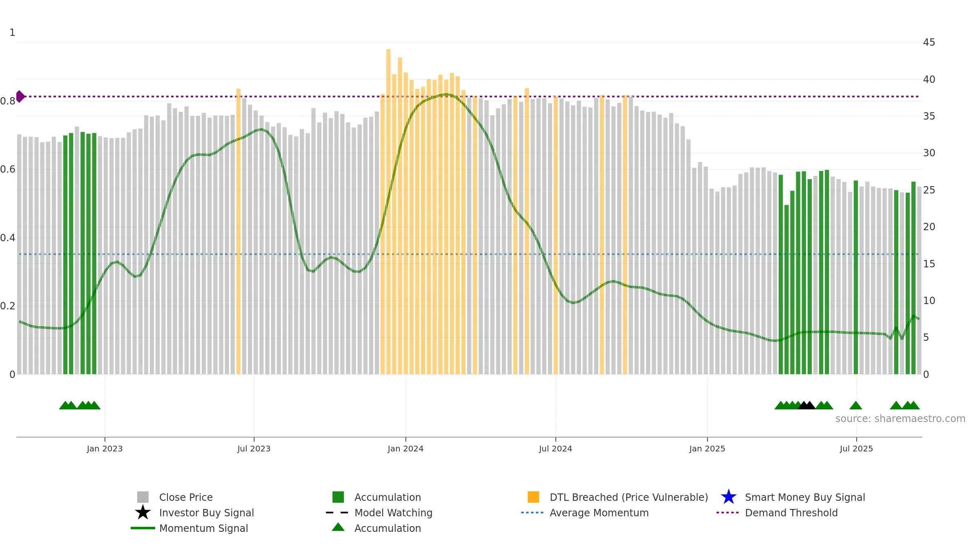Screen dimensions: 980x551
Task: Toggle Close Price legend label
Action: [x=186, y=497]
